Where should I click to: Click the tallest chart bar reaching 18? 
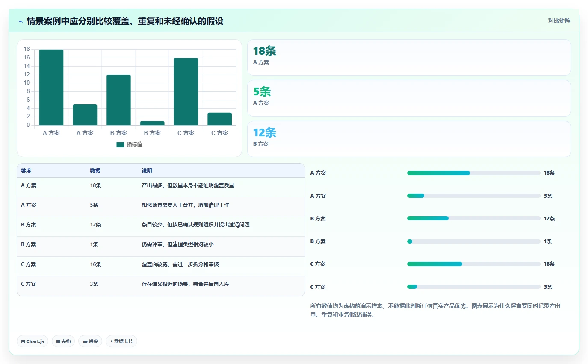point(51,88)
